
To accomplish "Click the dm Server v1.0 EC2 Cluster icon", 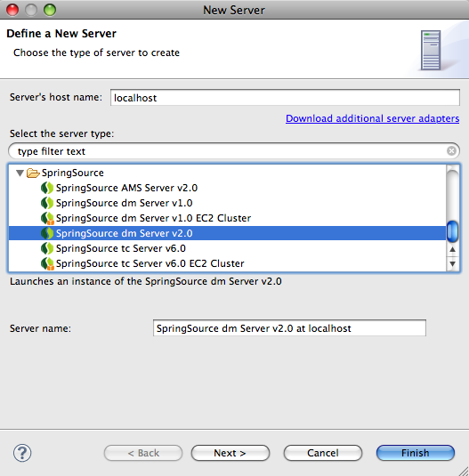I will click(47, 218).
